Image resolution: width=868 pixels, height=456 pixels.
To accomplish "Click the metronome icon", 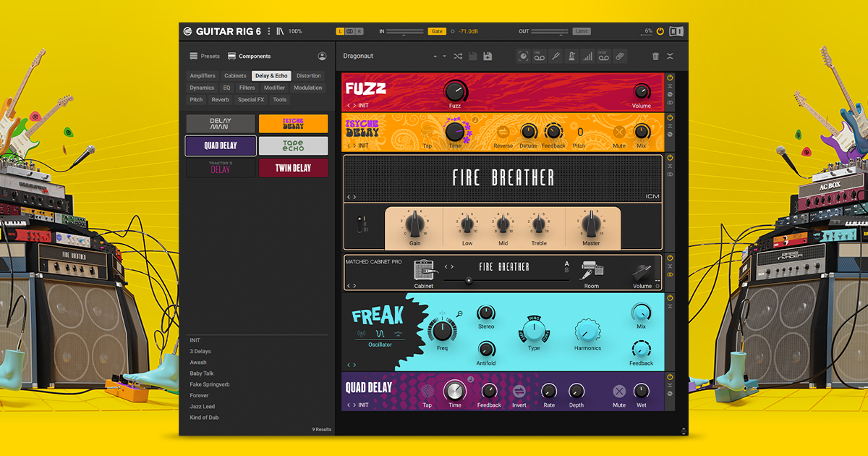I will (571, 56).
